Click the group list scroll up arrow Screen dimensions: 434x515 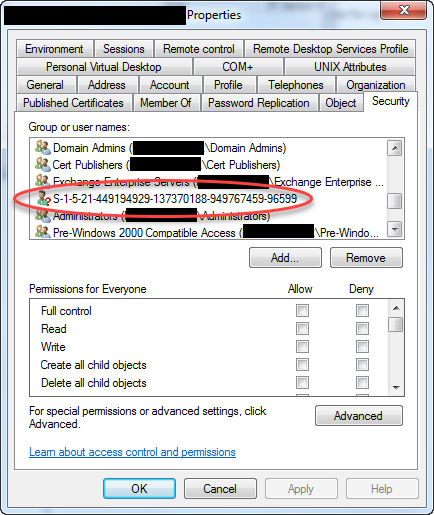[395, 148]
